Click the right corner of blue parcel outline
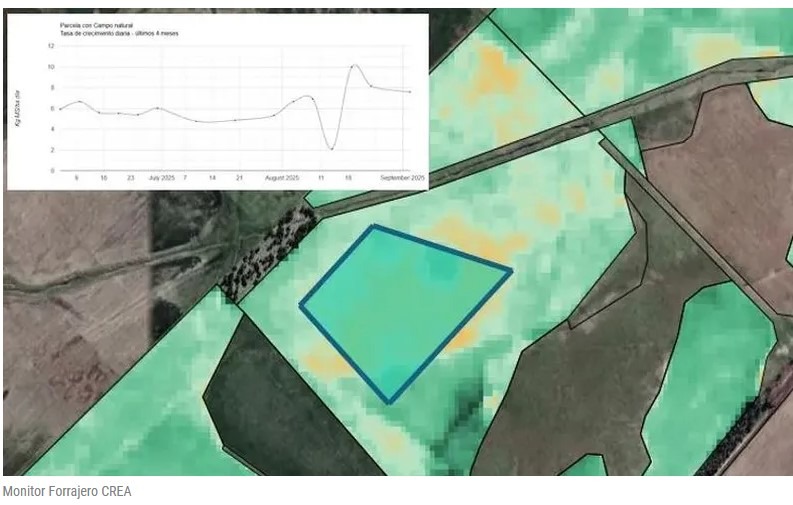 point(511,270)
